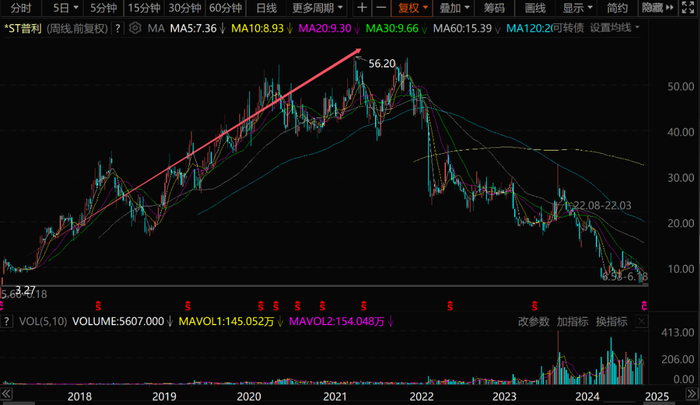Click the 2023 year axis label
Image resolution: width=700 pixels, height=405 pixels.
tap(504, 397)
